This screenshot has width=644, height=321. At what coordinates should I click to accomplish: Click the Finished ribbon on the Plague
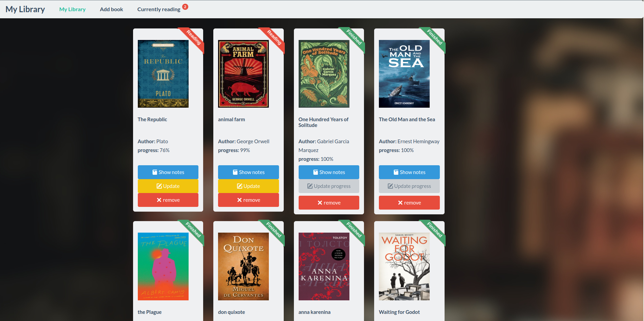[x=193, y=230]
